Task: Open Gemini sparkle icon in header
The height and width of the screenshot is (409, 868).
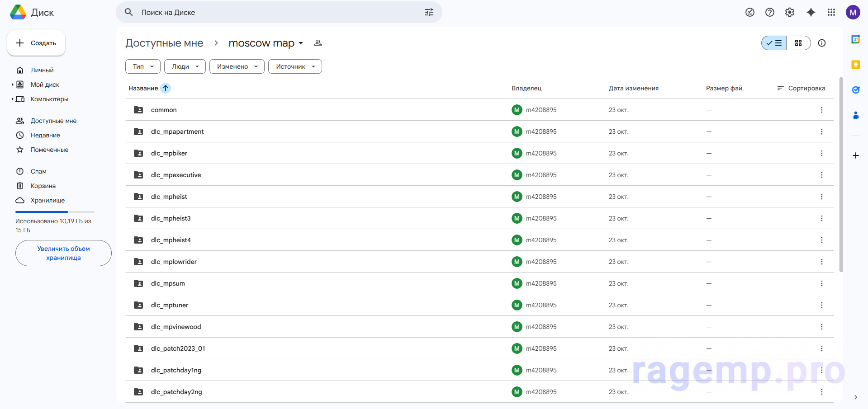Action: tap(811, 12)
